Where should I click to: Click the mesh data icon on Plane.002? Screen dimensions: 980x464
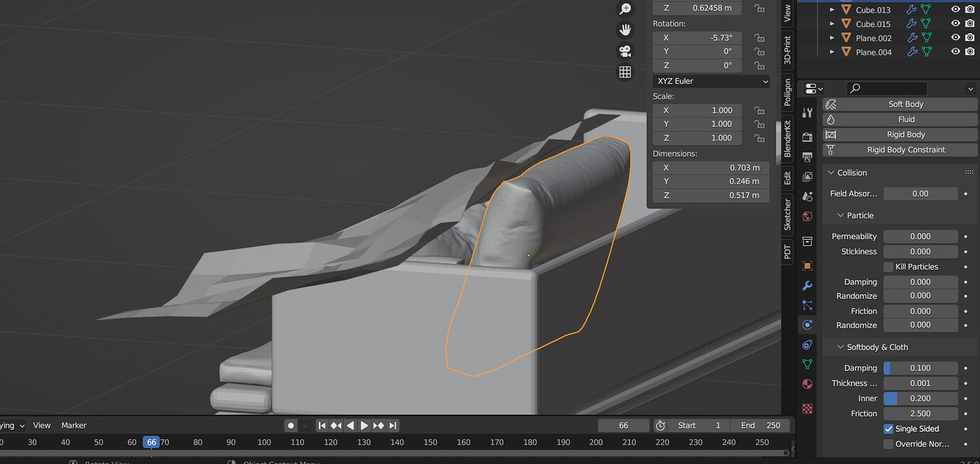[926, 38]
